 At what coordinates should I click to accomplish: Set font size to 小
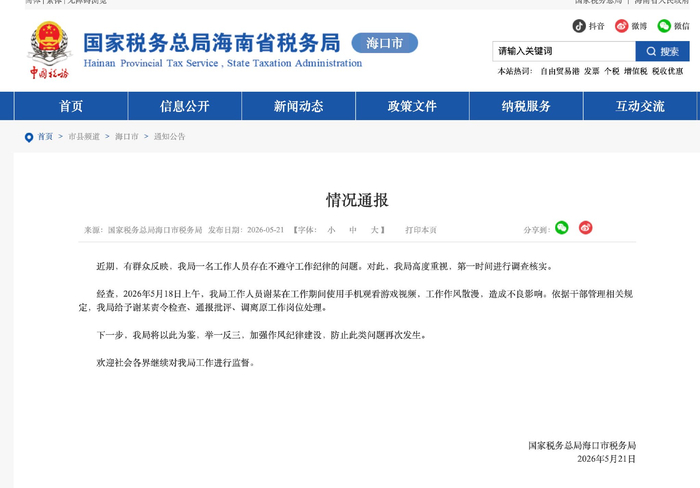point(331,230)
